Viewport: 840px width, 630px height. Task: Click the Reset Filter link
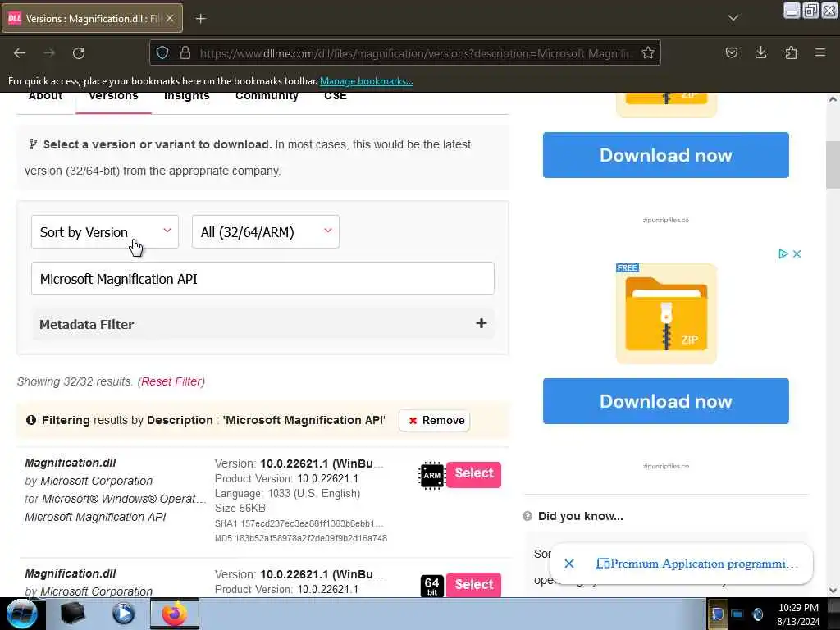click(x=172, y=381)
